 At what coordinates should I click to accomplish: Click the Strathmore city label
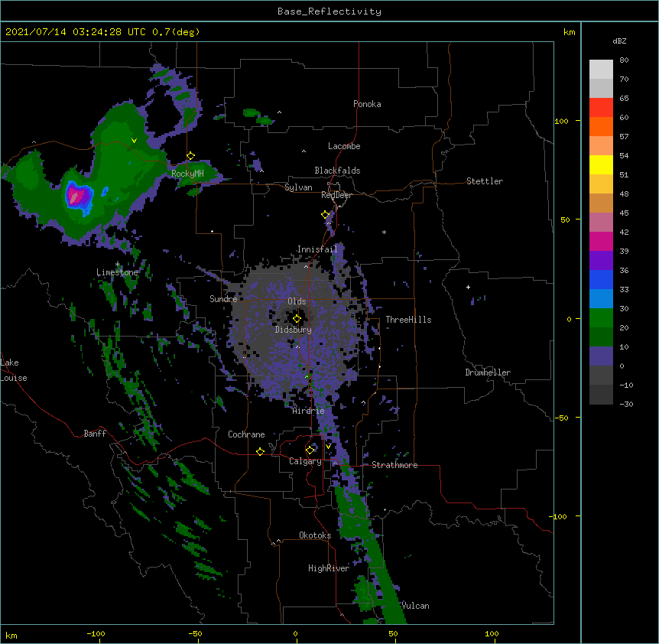(x=394, y=465)
